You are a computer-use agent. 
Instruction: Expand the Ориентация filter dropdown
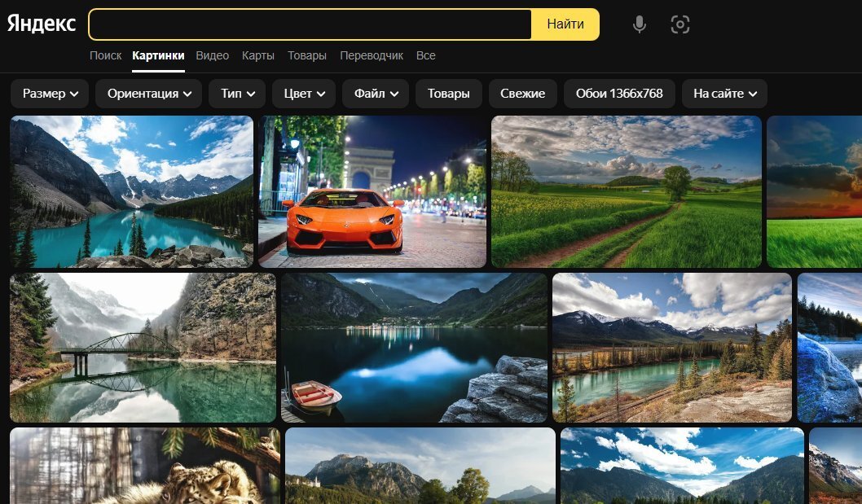pyautogui.click(x=149, y=94)
